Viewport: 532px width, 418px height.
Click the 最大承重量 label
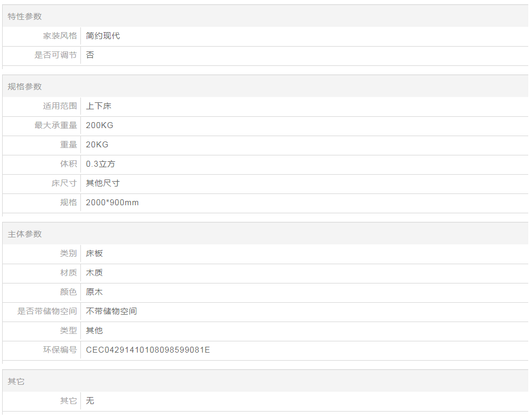[x=56, y=125]
